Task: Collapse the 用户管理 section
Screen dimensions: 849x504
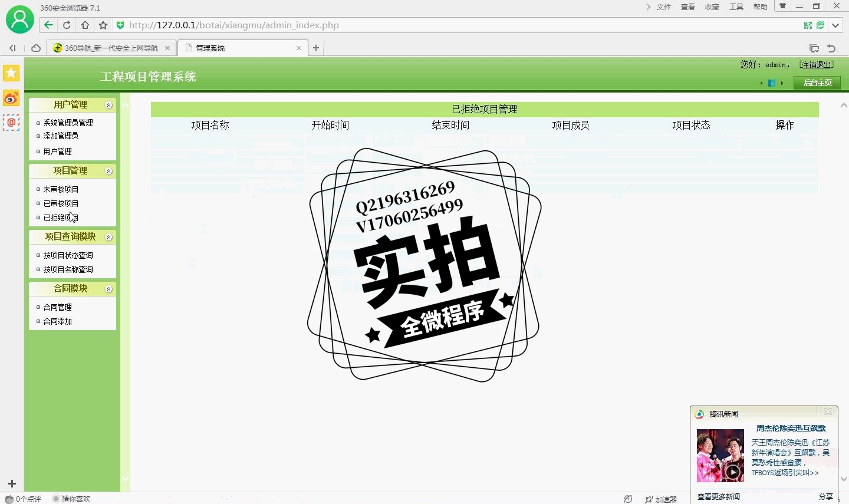Action: (108, 105)
